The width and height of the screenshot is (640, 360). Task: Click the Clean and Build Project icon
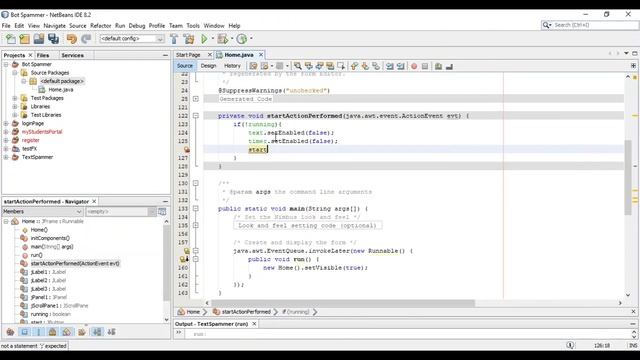pos(189,39)
